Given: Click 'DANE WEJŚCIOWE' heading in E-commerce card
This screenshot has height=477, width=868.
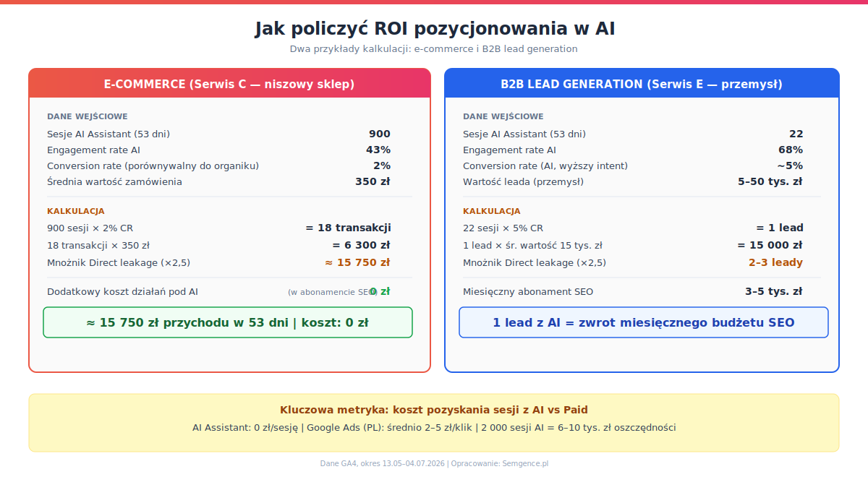Looking at the screenshot, I should [88, 116].
